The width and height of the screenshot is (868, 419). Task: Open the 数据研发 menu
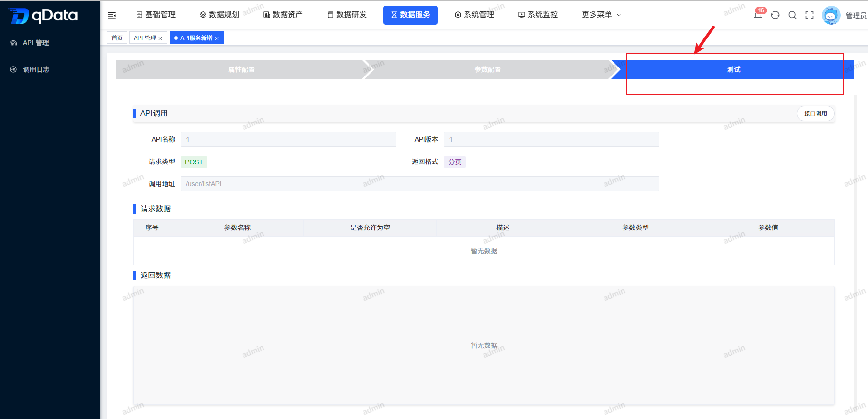pos(347,15)
